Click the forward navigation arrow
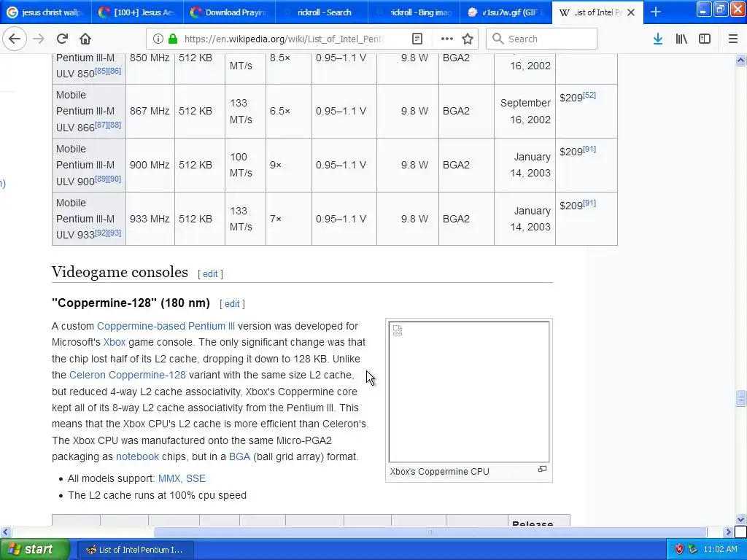747x560 pixels. tap(39, 39)
